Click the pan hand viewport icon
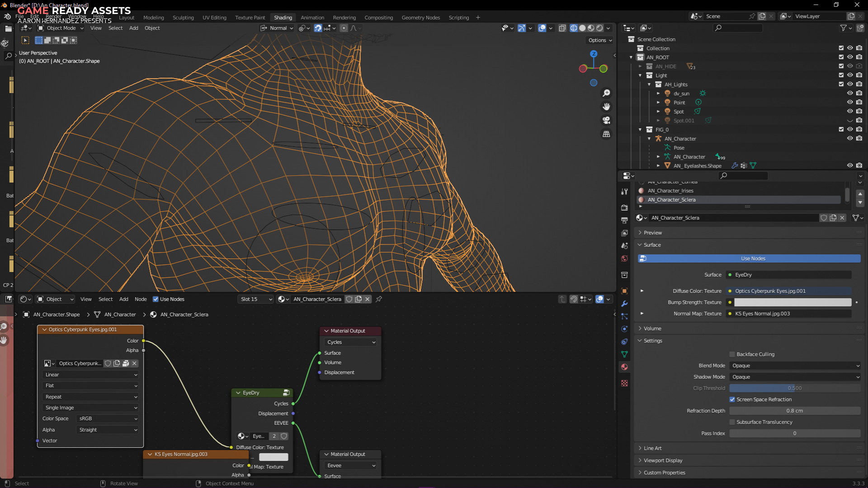The height and width of the screenshot is (488, 868). pyautogui.click(x=606, y=107)
